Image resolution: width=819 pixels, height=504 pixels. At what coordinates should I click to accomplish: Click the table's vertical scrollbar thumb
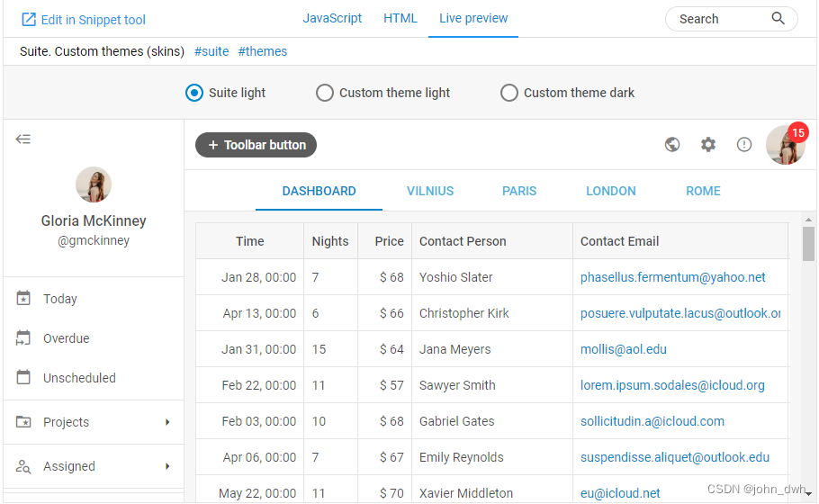(808, 244)
